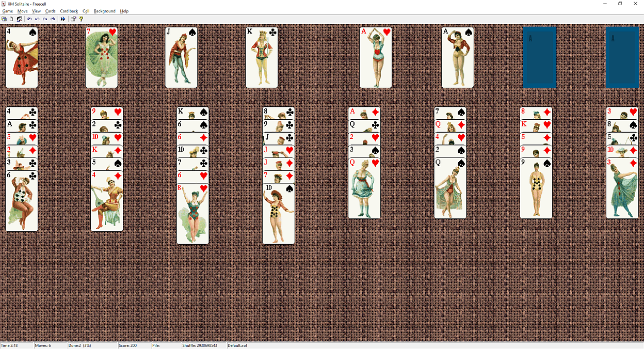
Task: Click the Ace of hearts foundation pile
Action: pos(376,57)
